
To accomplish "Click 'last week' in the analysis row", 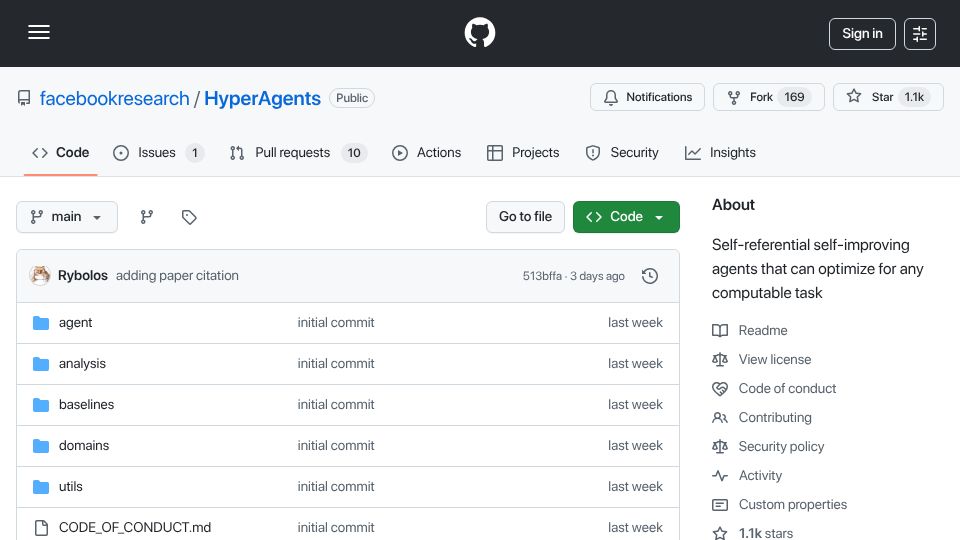I will (635, 364).
